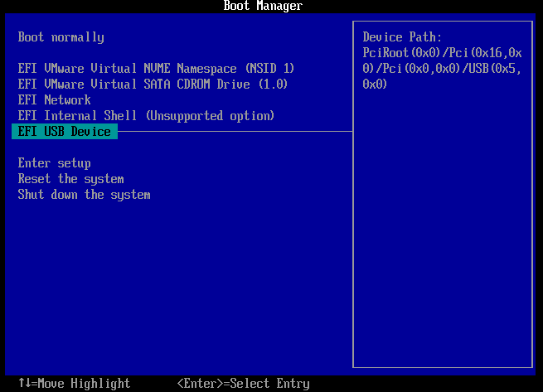Click the Boot Manager title text
This screenshot has height=392, width=543.
263,6
